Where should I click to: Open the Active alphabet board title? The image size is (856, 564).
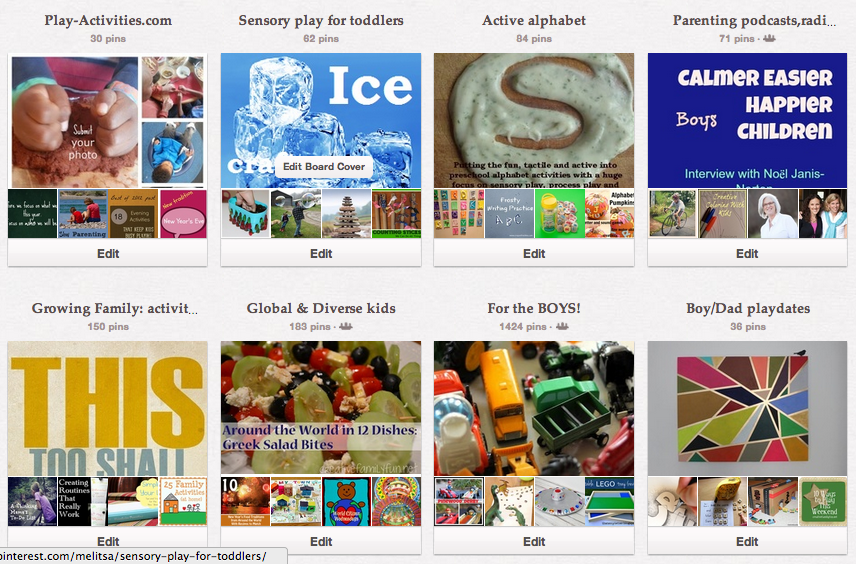click(534, 21)
